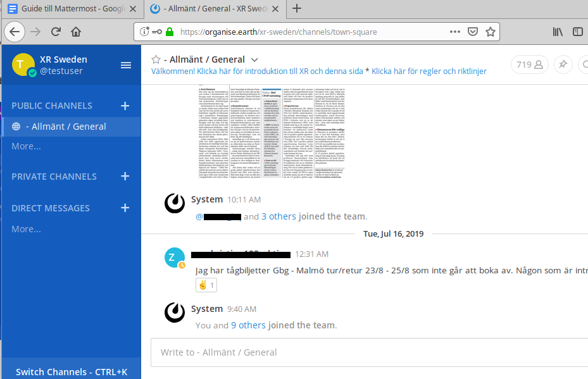Show pinned posts with the pin icon
This screenshot has width=588, height=379.
[563, 65]
